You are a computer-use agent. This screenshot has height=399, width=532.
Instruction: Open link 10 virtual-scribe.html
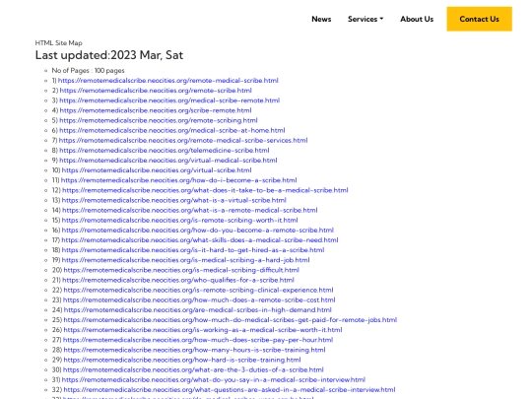157,170
